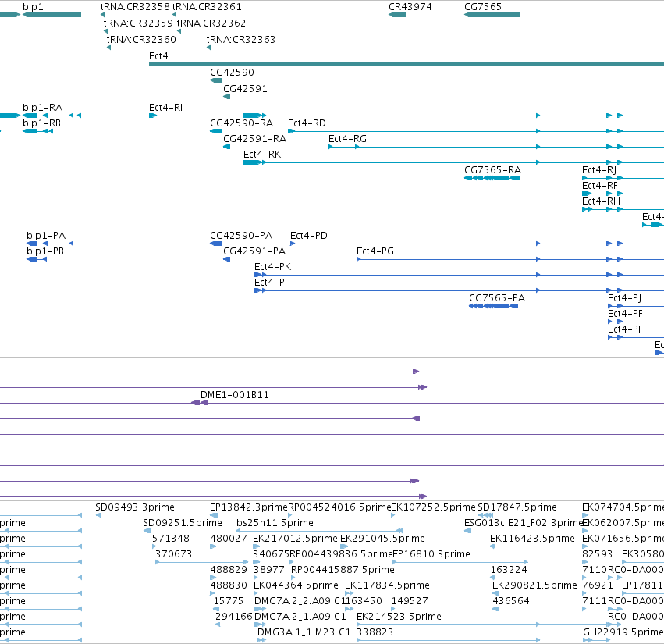Click the Ect4-RI transcript label

pyautogui.click(x=165, y=108)
